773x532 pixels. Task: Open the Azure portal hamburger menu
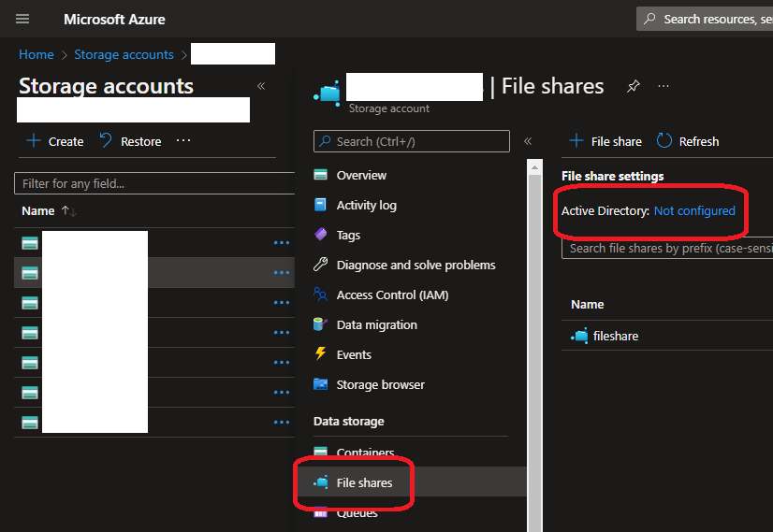pos(22,19)
